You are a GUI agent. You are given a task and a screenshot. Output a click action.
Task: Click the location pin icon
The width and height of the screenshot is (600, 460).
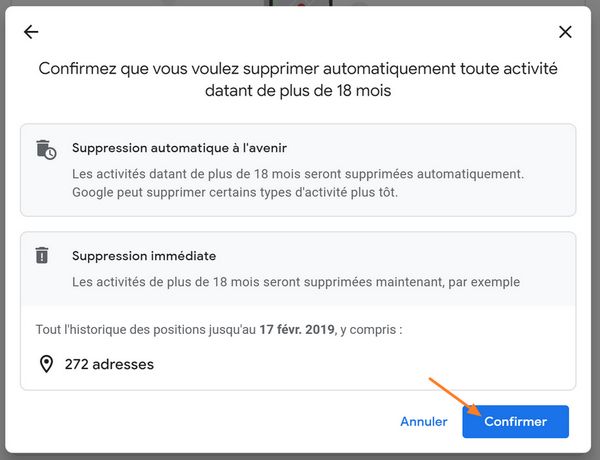coord(46,364)
